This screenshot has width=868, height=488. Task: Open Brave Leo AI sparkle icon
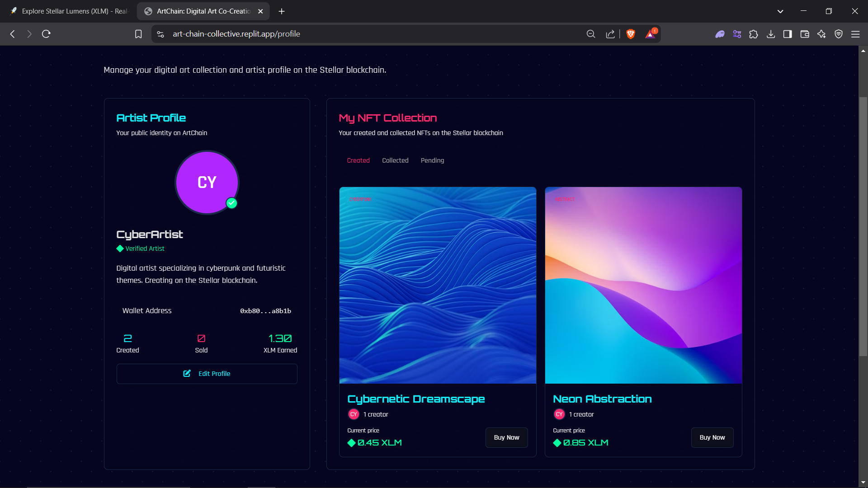point(822,34)
